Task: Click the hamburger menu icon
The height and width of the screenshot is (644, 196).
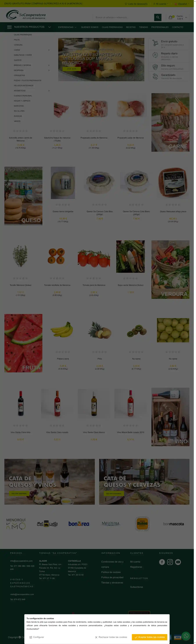Action: point(9,27)
